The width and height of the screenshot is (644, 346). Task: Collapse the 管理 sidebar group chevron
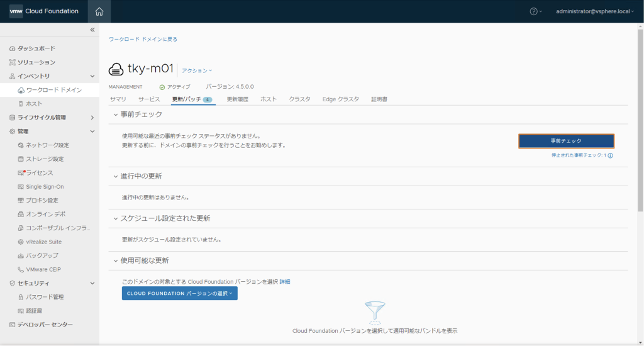pos(92,131)
